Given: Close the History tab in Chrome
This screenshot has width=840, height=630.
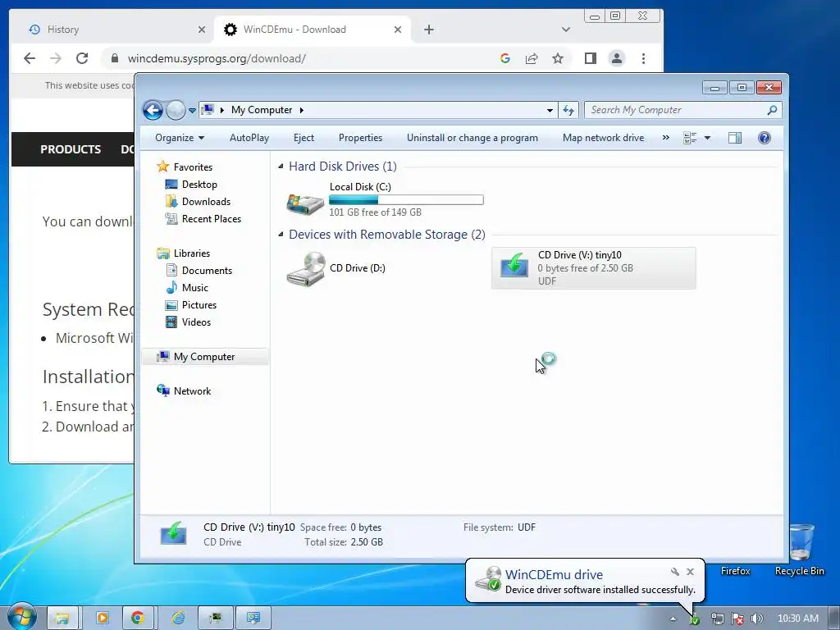Looking at the screenshot, I should 202,30.
